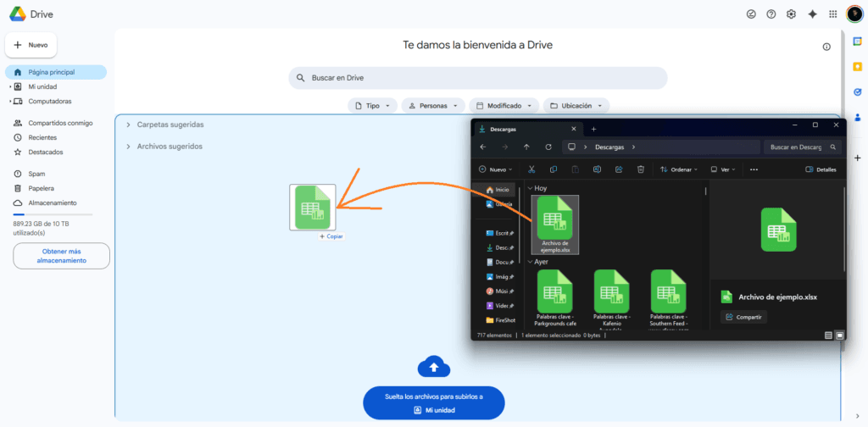Open the Modificado filter dropdown
The image size is (868, 427).
tap(504, 106)
